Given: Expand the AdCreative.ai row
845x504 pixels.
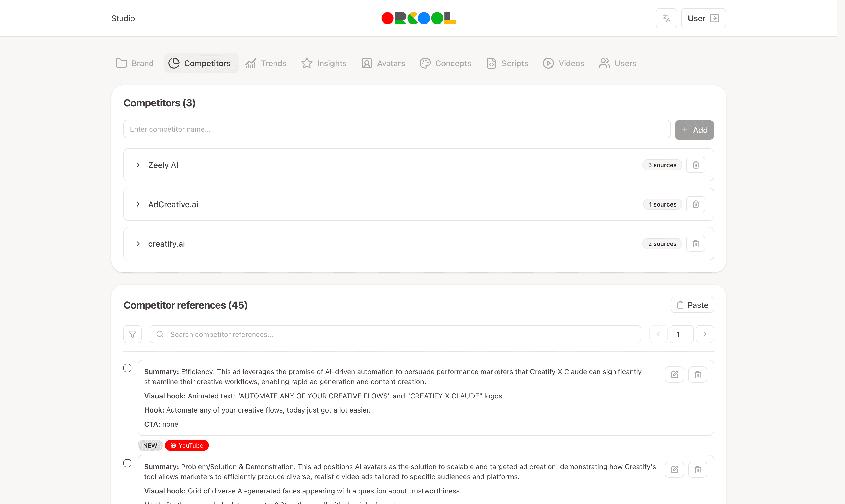Looking at the screenshot, I should click(138, 204).
